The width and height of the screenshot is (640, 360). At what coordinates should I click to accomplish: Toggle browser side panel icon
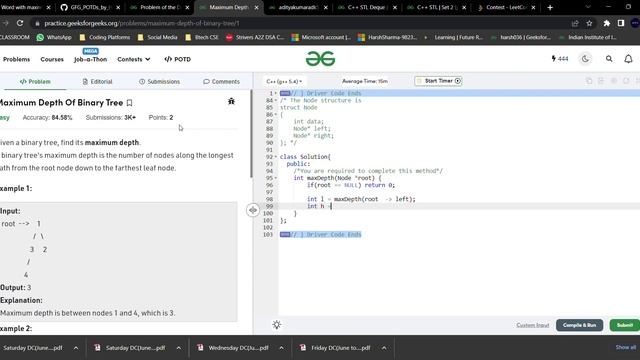621,23
